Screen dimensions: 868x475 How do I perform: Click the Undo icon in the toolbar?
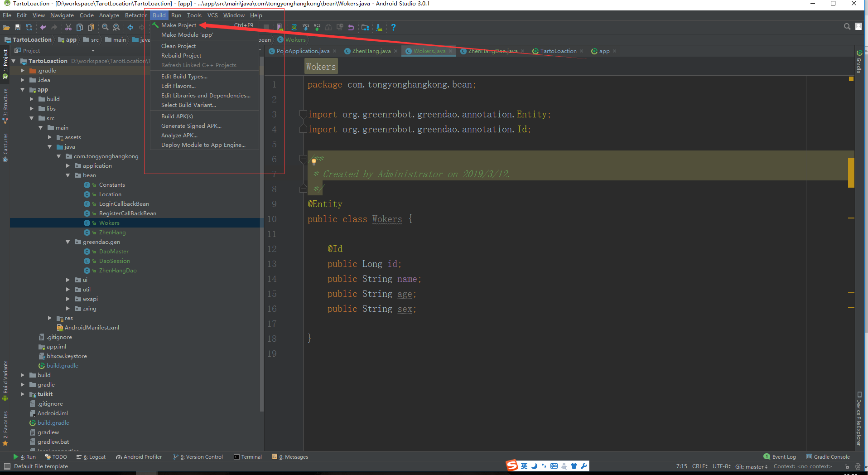[x=351, y=27]
